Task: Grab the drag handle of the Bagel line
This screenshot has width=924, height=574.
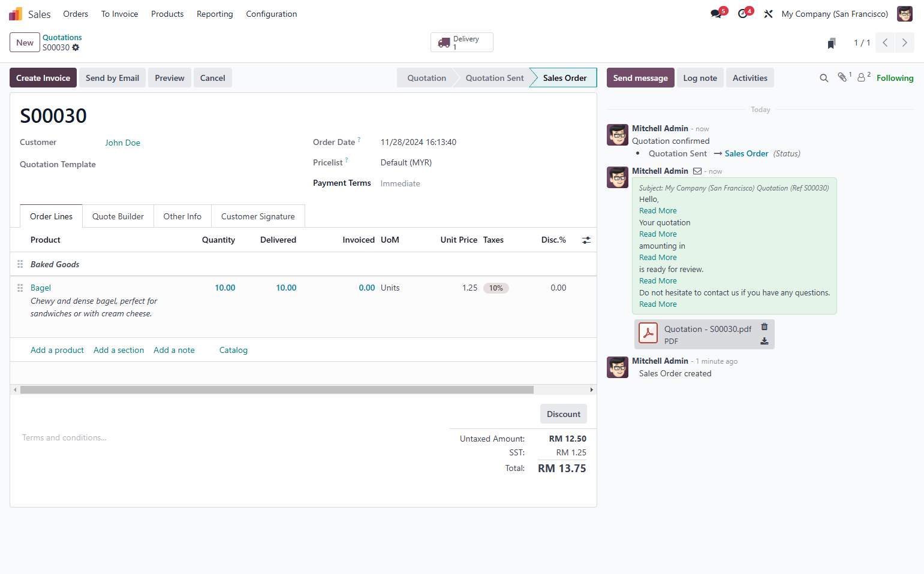Action: 20,288
